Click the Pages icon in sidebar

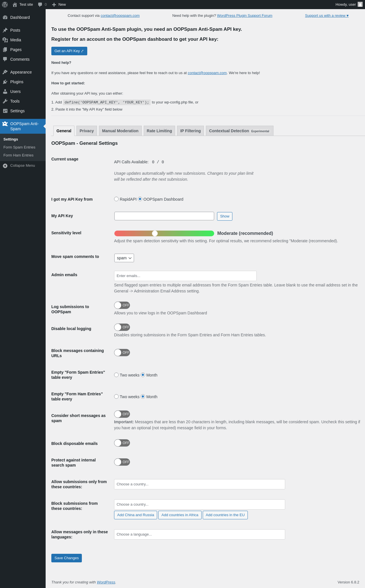(x=5, y=50)
